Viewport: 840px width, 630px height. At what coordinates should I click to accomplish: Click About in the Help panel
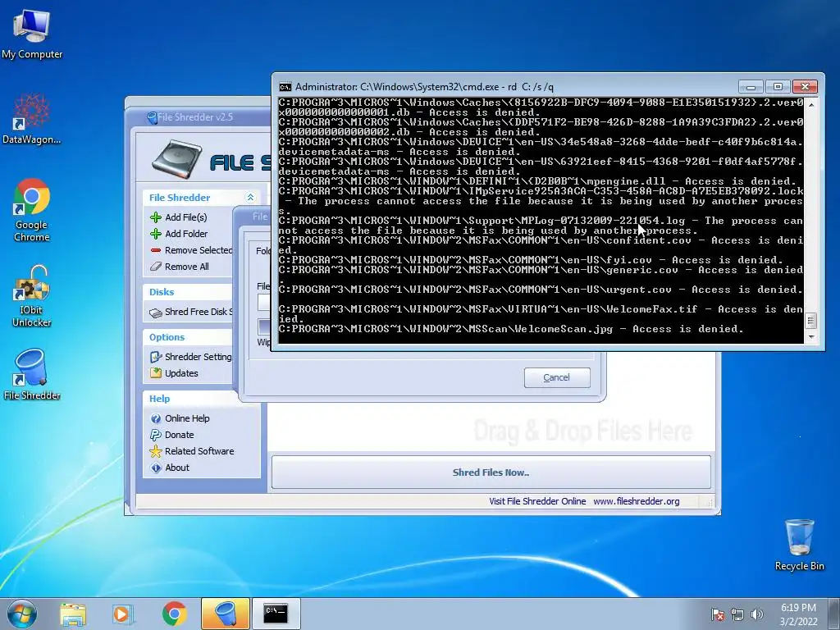click(x=169, y=468)
